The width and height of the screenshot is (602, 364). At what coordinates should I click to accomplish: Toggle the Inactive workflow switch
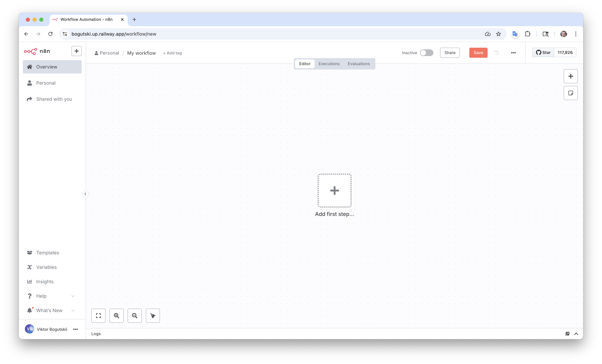point(426,53)
